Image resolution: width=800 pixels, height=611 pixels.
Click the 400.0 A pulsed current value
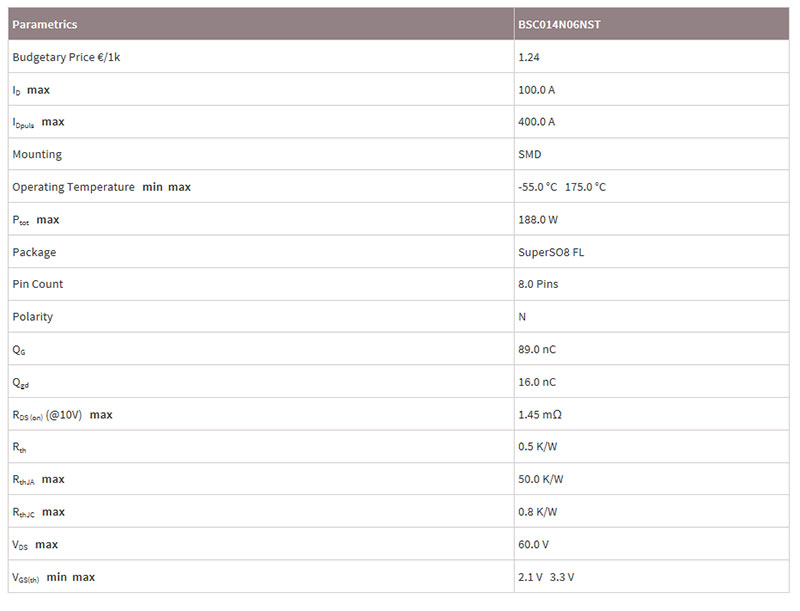(x=536, y=122)
